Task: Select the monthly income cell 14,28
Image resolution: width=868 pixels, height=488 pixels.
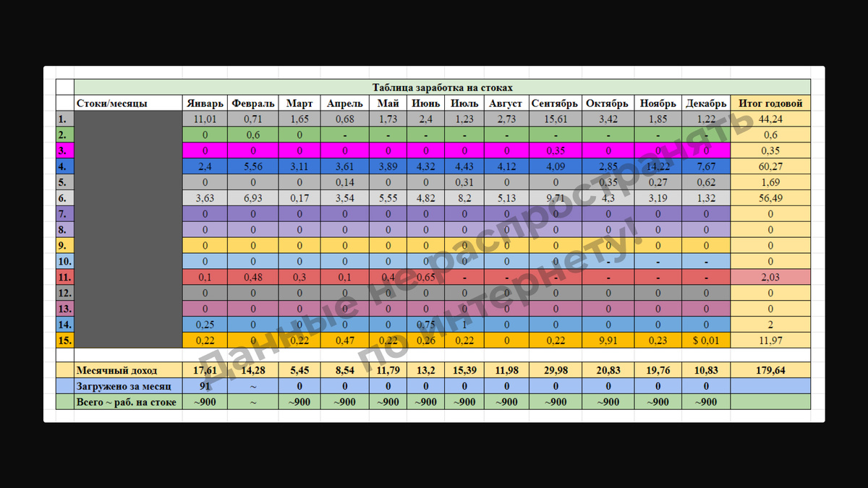Action: (253, 370)
